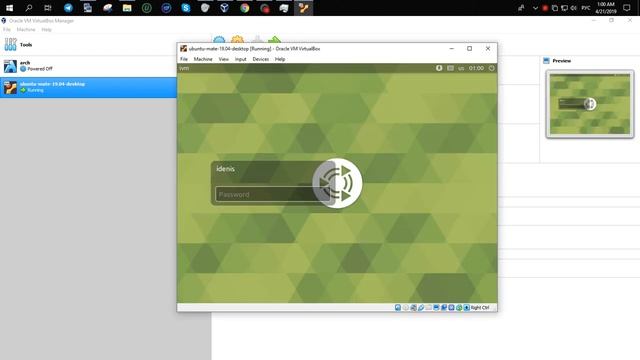The height and width of the screenshot is (360, 640).
Task: Open the Google Chrome taskbar icon
Action: pyautogui.click(x=244, y=8)
